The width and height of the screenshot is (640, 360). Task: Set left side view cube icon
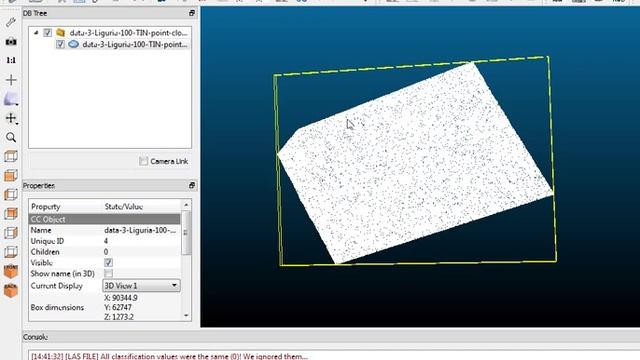[11, 195]
